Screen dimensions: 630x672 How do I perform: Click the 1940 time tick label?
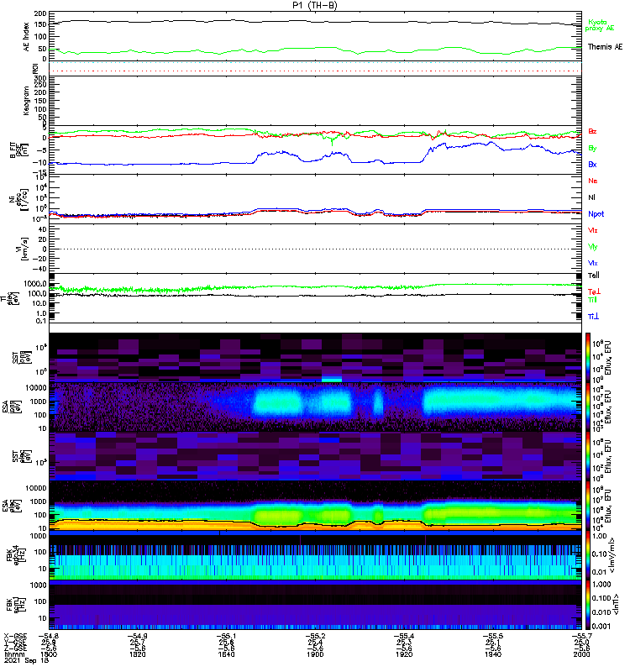[493, 654]
